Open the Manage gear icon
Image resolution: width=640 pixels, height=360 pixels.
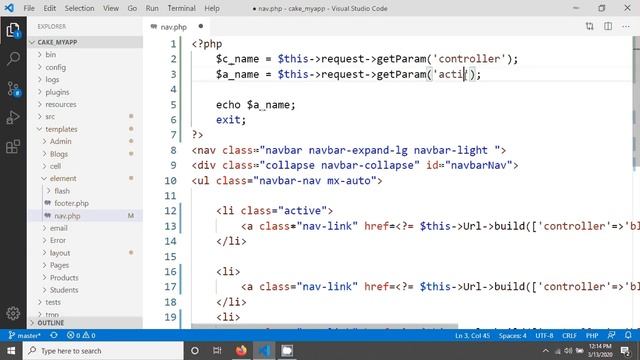[13, 313]
